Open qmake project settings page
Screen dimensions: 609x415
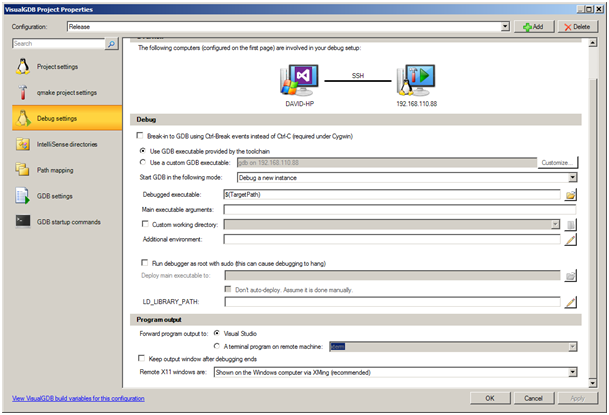point(67,92)
